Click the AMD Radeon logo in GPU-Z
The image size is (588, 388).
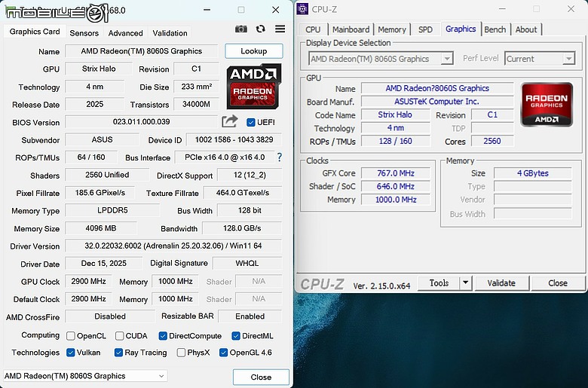point(253,87)
